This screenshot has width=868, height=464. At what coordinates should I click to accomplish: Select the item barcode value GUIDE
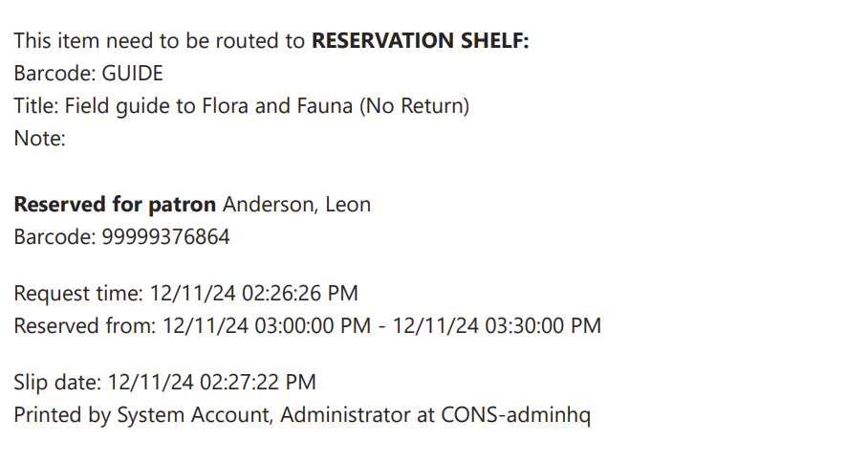pos(131,74)
